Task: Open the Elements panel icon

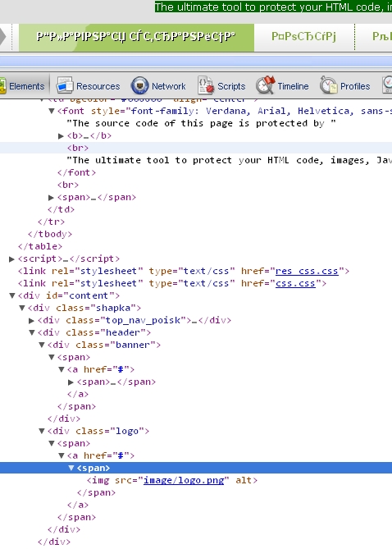Action: (2, 85)
